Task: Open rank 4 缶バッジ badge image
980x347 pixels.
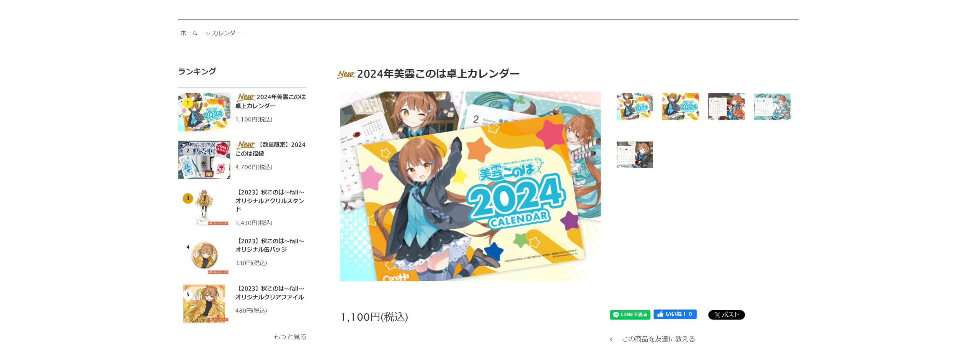Action: (x=204, y=256)
